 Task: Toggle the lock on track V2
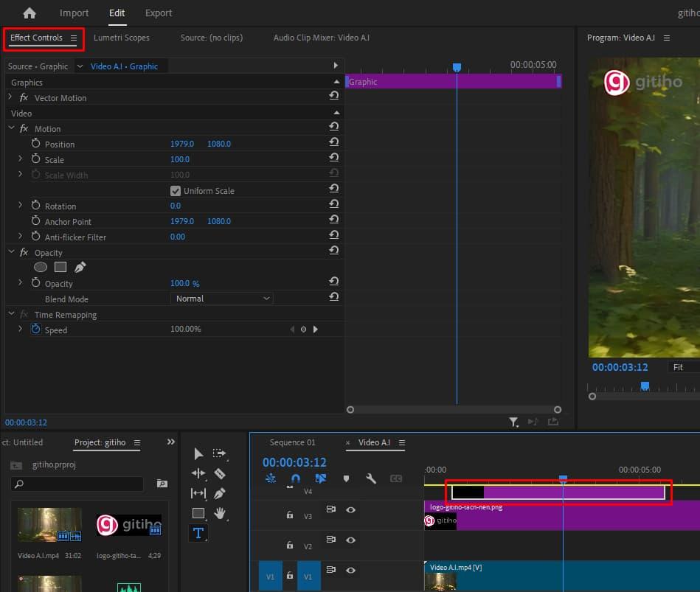(290, 546)
